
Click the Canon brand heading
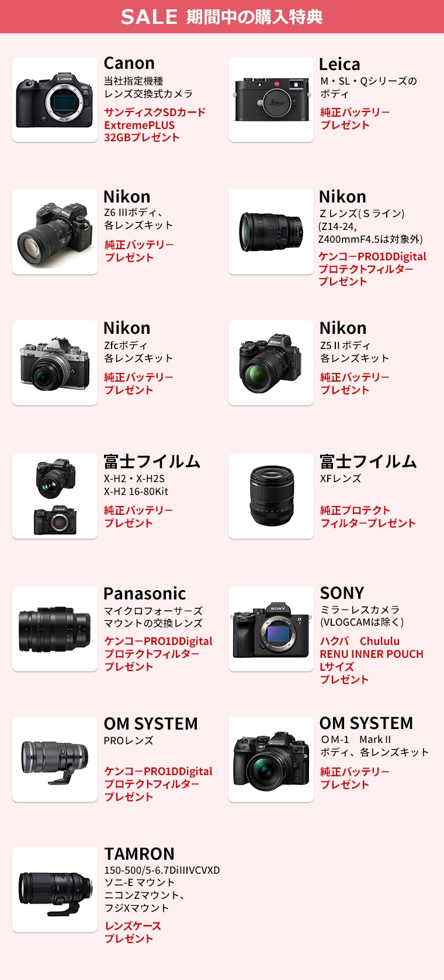pyautogui.click(x=129, y=63)
